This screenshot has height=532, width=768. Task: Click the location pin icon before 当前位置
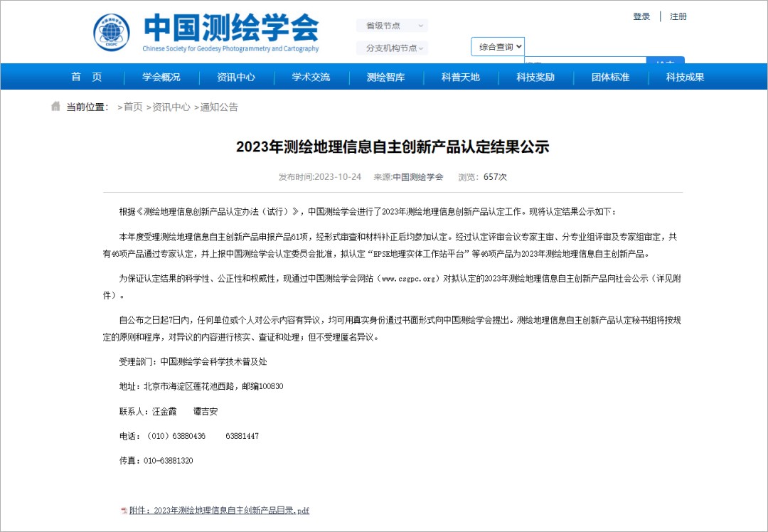coord(55,105)
